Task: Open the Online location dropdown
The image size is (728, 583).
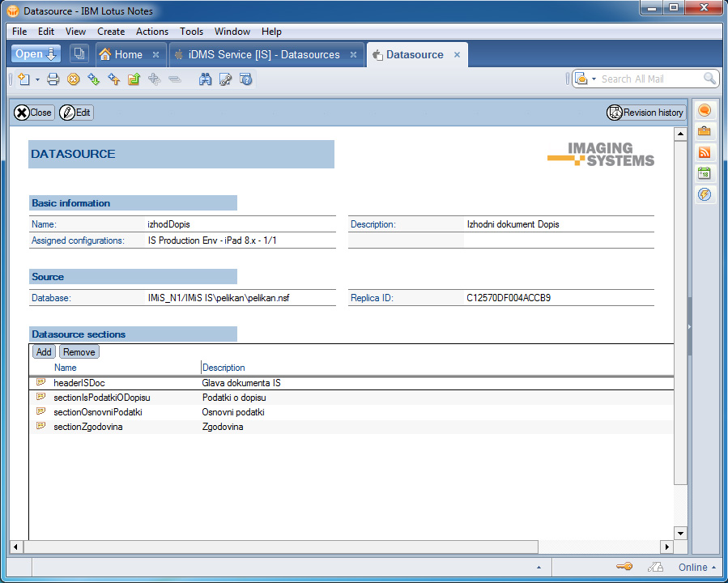Action: pos(697,568)
